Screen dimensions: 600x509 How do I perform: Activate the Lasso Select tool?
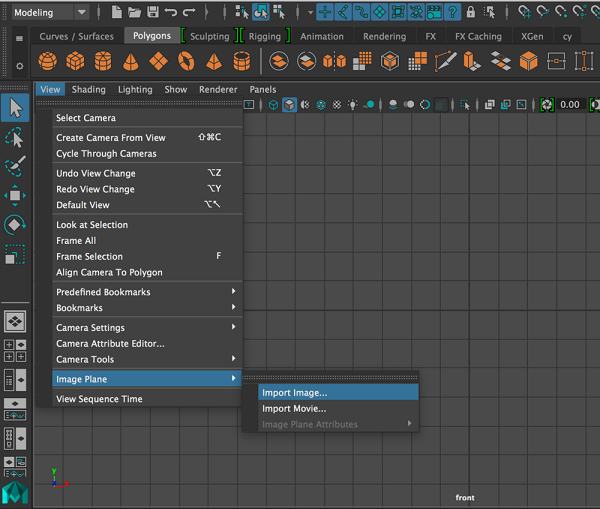click(15, 137)
